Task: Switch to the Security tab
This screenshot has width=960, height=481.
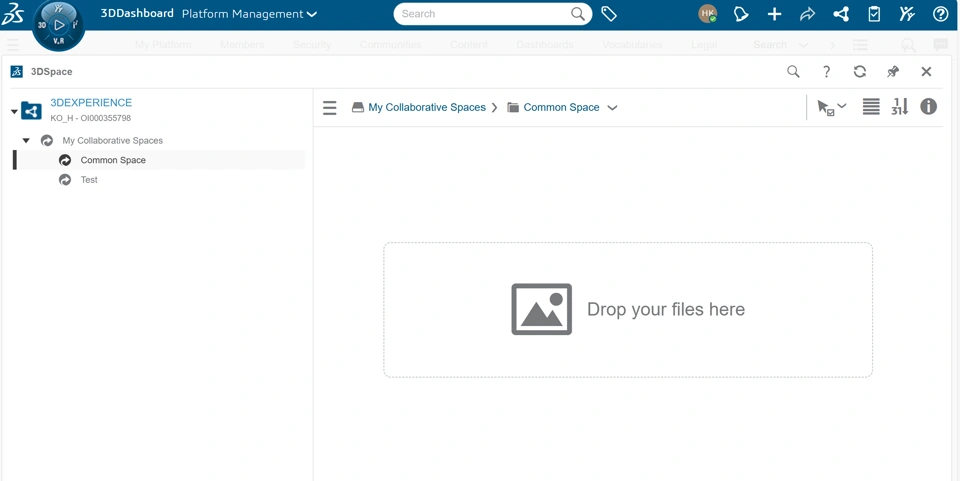Action: 312,45
